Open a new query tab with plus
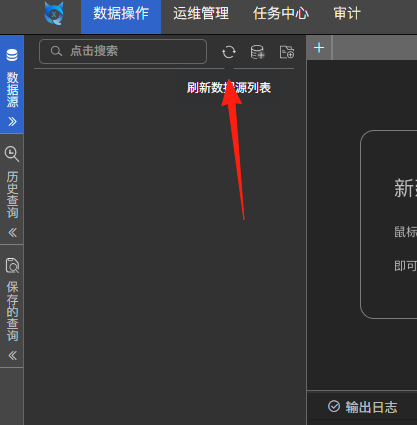Screen dimensions: 417x425 coord(319,48)
